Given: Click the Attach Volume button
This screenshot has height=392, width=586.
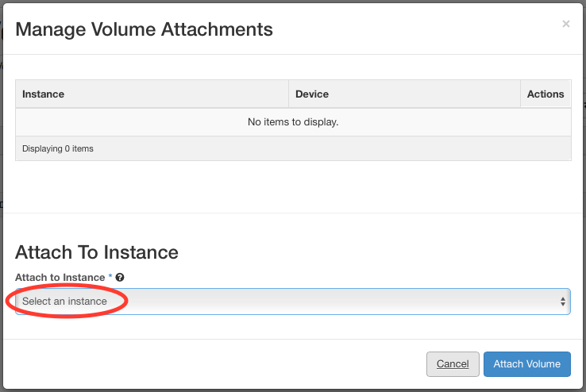Looking at the screenshot, I should coord(526,364).
